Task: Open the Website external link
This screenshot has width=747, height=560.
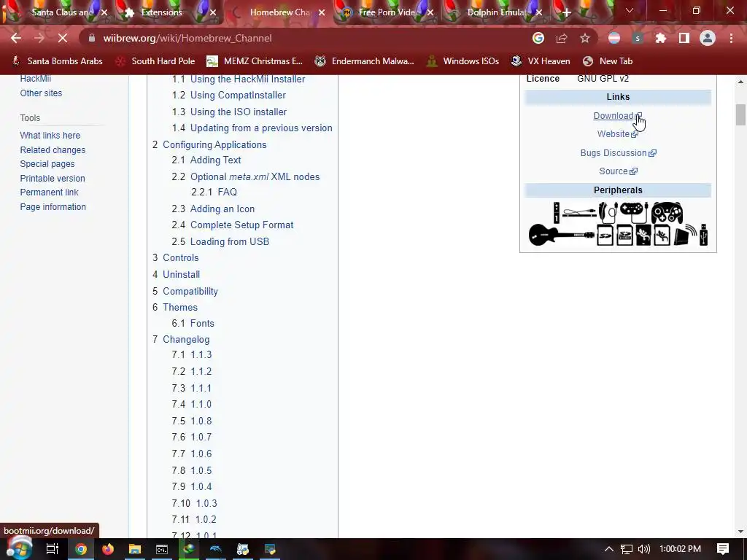Action: [x=617, y=134]
